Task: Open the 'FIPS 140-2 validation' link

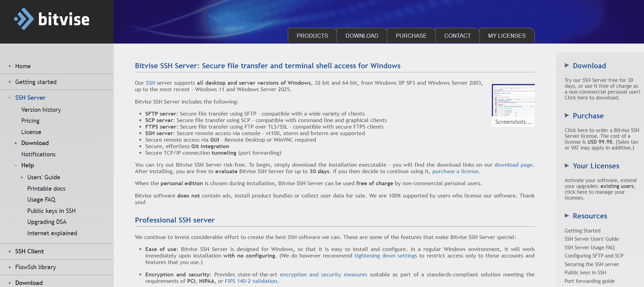Action: pos(251,281)
